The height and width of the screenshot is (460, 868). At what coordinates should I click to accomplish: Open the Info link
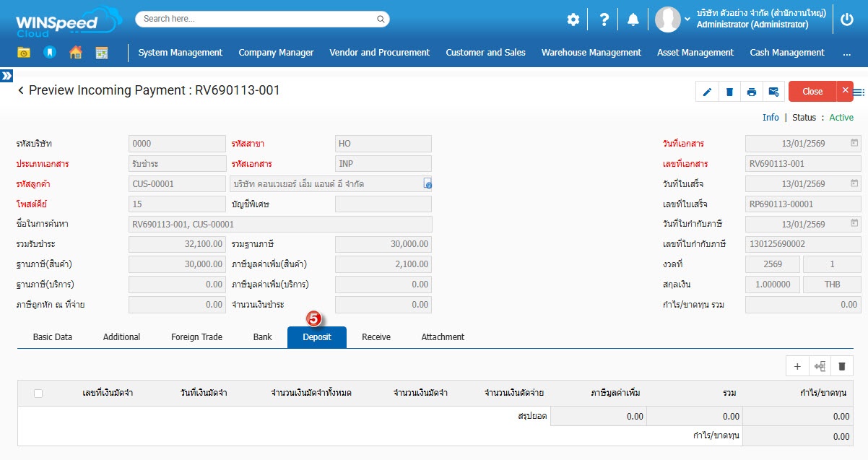point(771,118)
